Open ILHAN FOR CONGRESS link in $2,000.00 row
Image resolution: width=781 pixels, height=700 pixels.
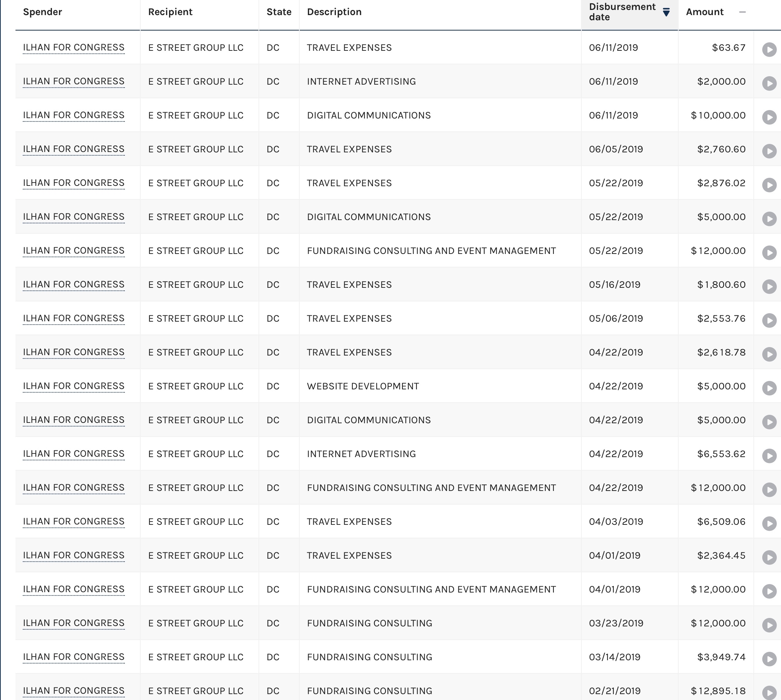click(x=74, y=82)
